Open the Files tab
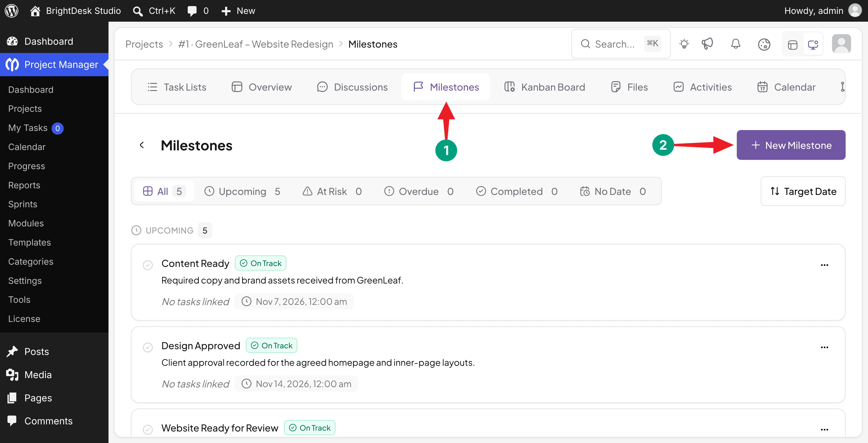 pyautogui.click(x=629, y=87)
